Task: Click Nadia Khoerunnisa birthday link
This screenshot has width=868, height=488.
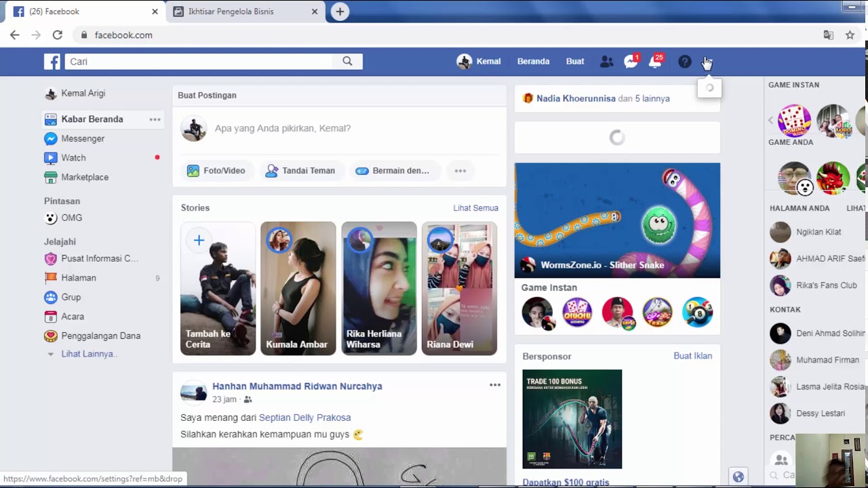Action: pyautogui.click(x=576, y=99)
